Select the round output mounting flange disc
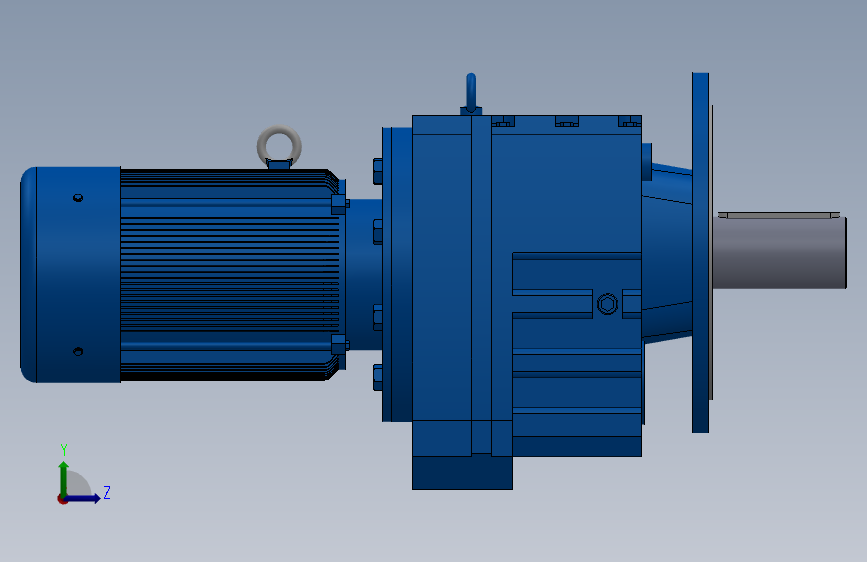Image resolution: width=867 pixels, height=562 pixels. pyautogui.click(x=701, y=252)
